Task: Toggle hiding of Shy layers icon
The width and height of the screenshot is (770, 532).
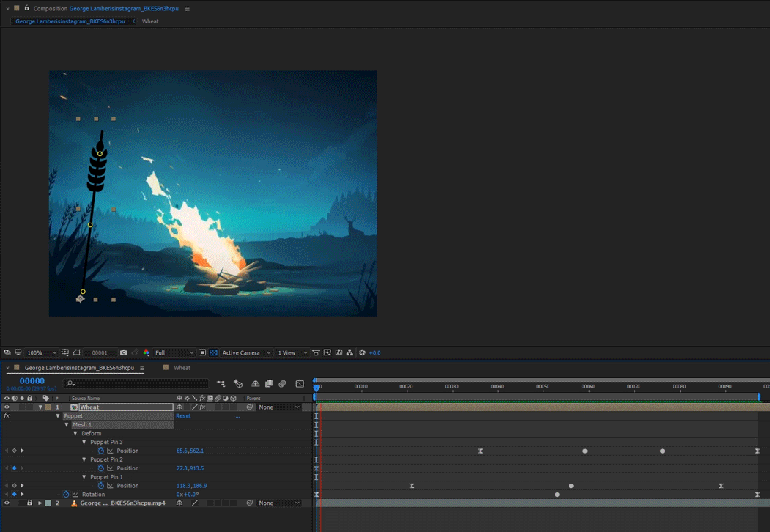Action: point(256,384)
